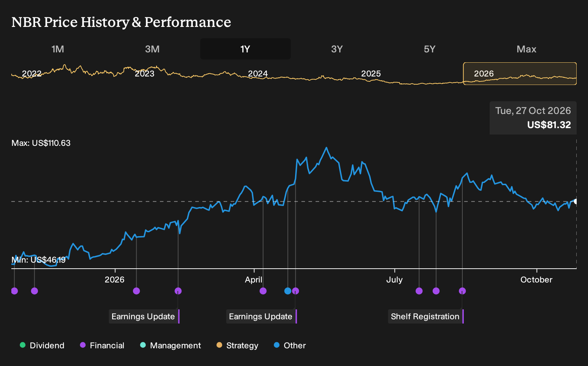
Task: Click the 2023 label in overview timeline
Action: tap(145, 74)
